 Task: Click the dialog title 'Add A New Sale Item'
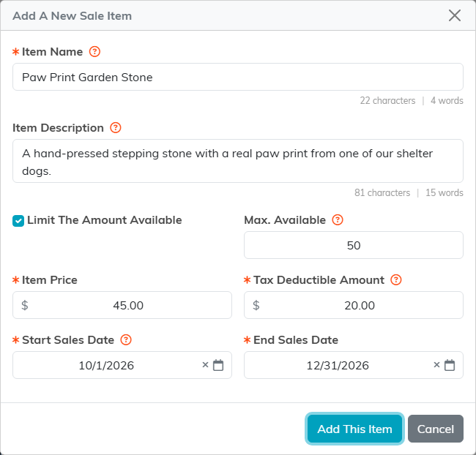72,16
